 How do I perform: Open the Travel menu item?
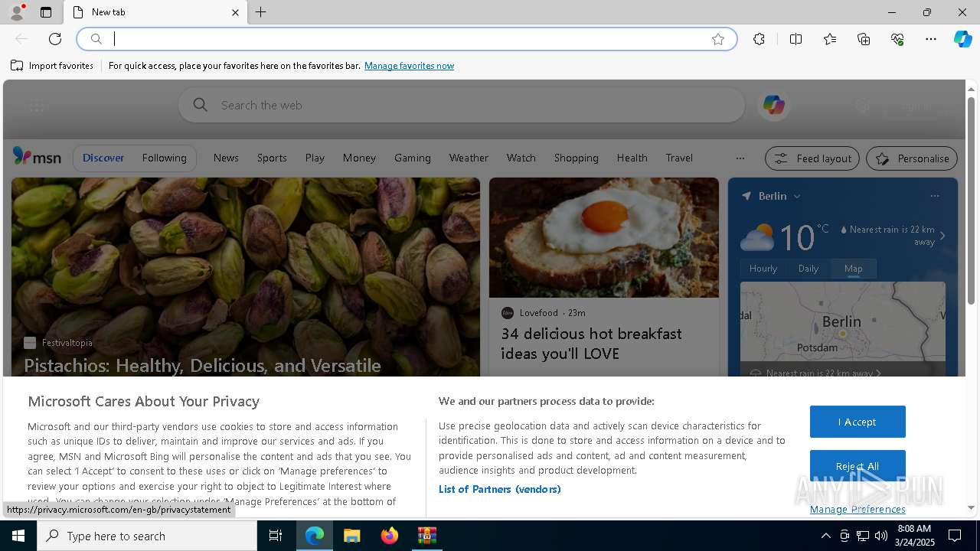coord(679,158)
